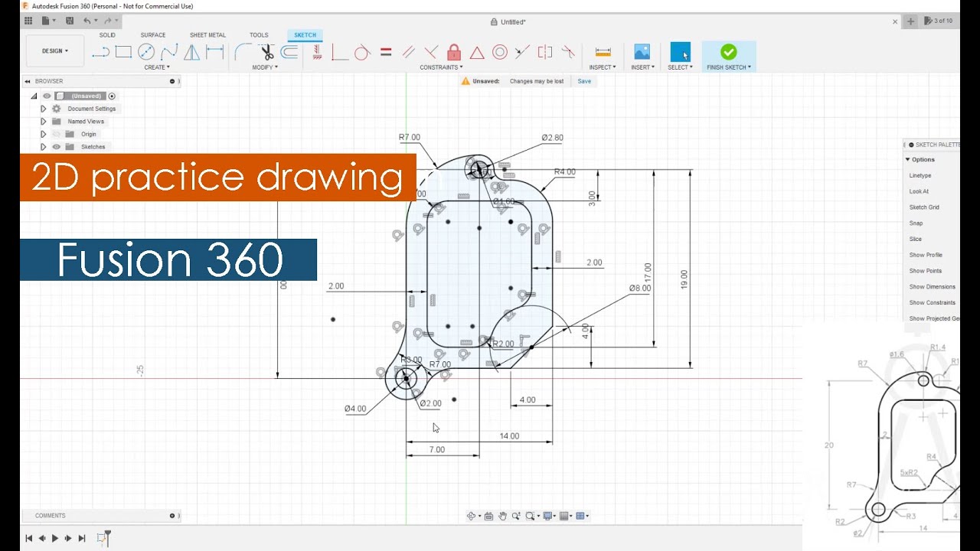Apply Tangent constraint from toolbar

point(362,52)
